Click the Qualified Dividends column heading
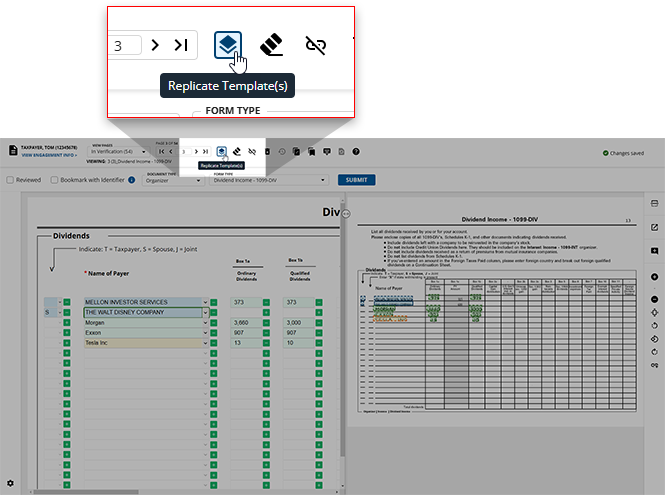Viewport: 665px width, 495px height. [299, 276]
